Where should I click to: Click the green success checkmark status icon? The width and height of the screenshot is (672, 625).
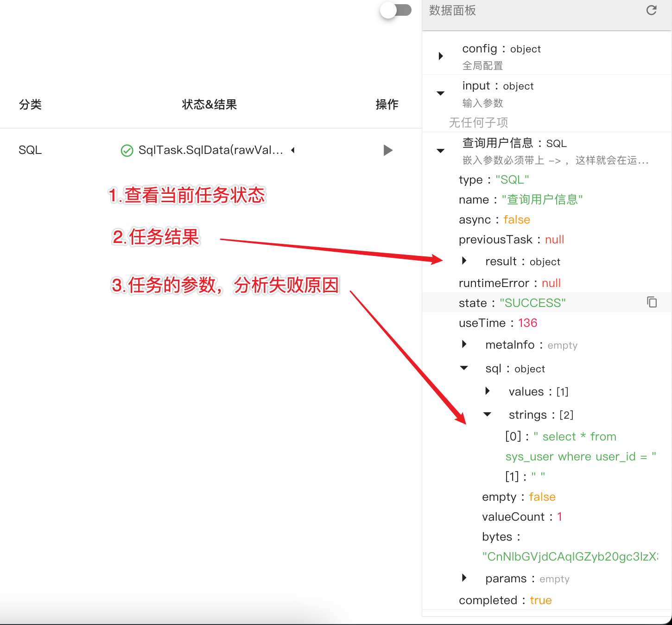point(127,151)
